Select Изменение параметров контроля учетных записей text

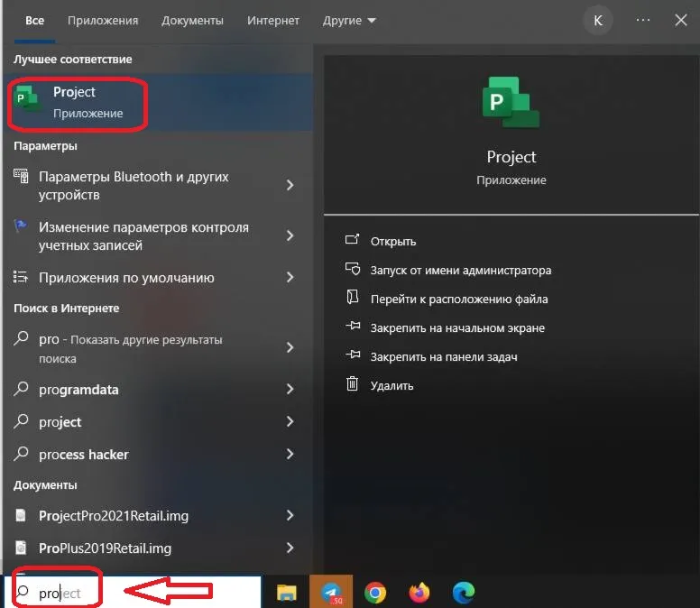click(143, 236)
